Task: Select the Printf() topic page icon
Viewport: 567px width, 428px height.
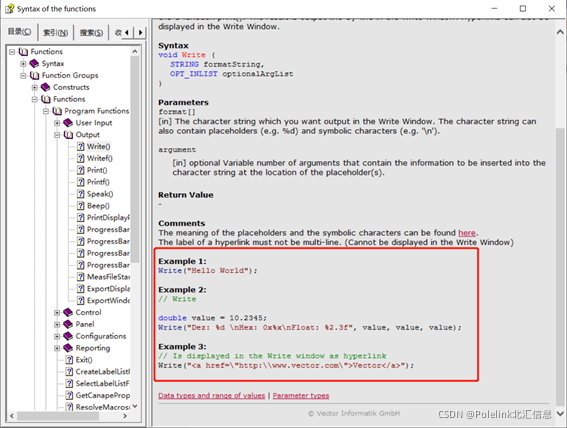Action: click(81, 182)
